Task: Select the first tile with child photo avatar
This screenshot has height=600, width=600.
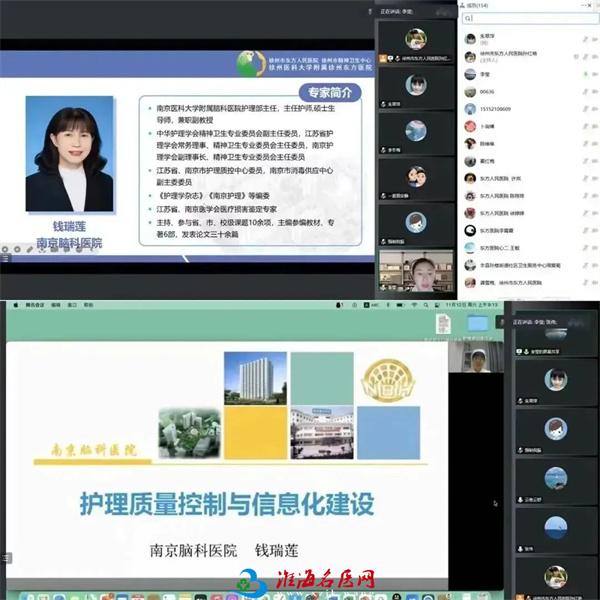Action: (416, 41)
